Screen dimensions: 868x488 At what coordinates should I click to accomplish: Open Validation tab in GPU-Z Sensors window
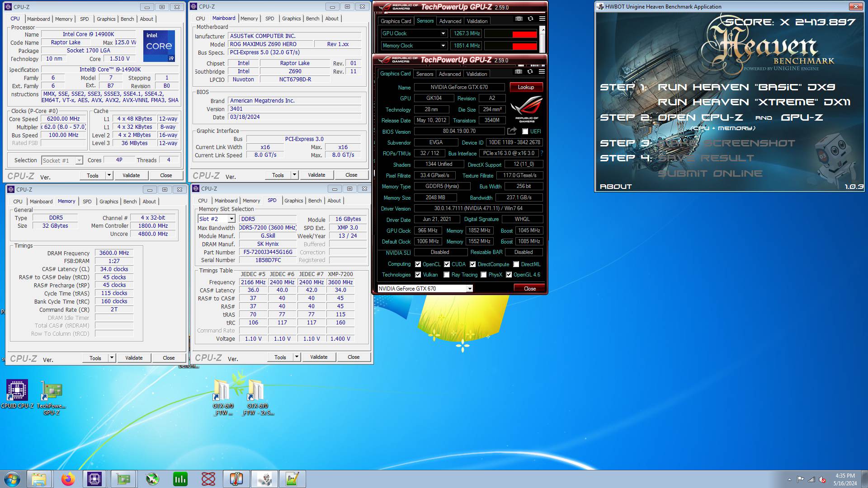tap(477, 21)
